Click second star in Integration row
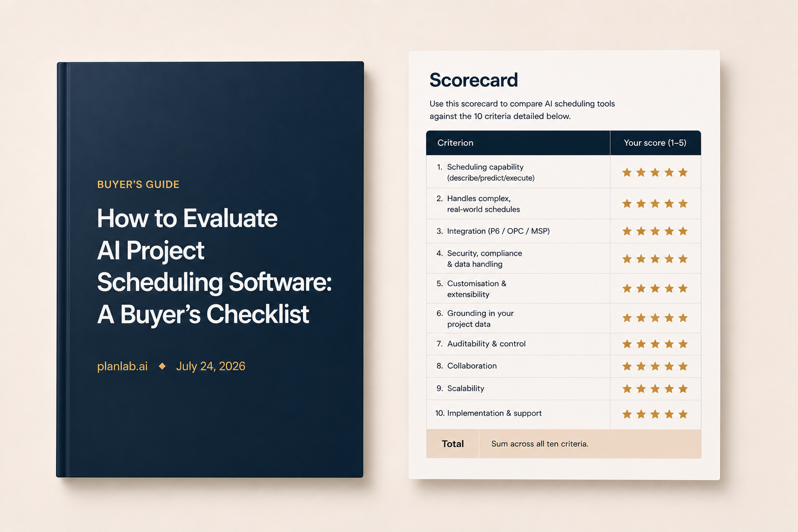 (x=641, y=231)
